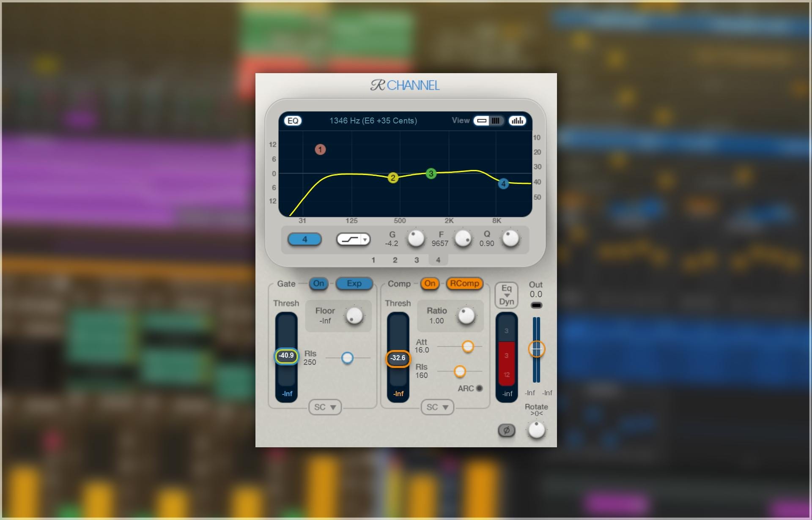The image size is (812, 520).
Task: Switch to band tab 1
Action: click(373, 260)
